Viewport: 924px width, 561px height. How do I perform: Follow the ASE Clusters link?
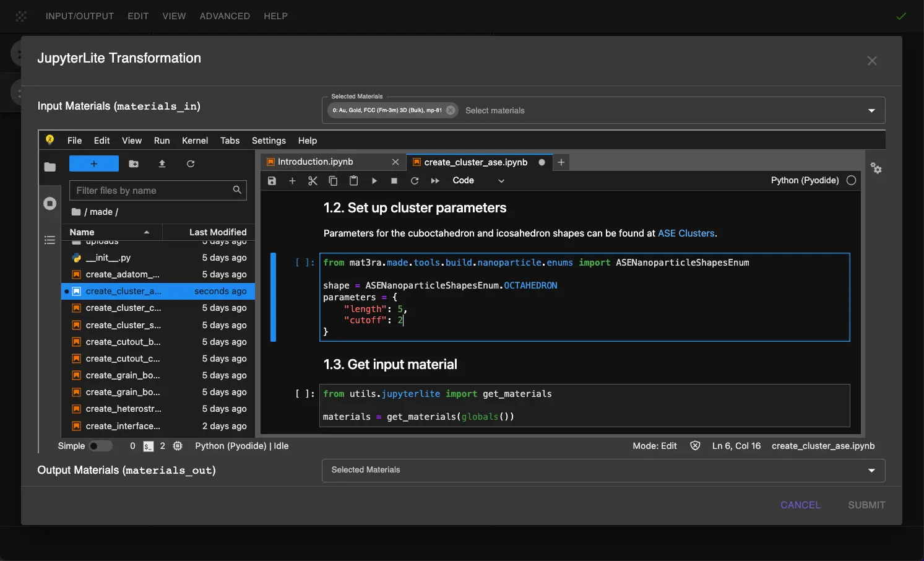click(x=686, y=233)
